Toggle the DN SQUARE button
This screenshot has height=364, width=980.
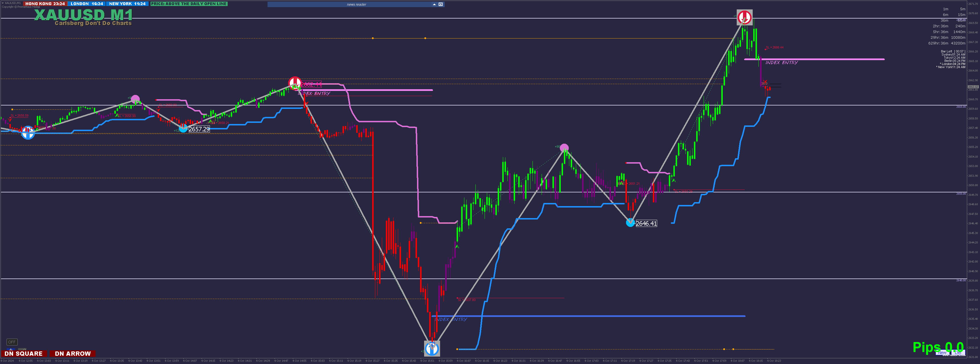(x=24, y=354)
